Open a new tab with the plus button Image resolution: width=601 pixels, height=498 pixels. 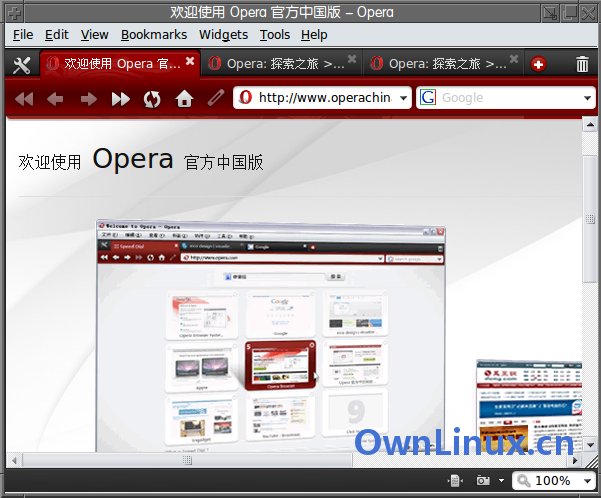pyautogui.click(x=539, y=64)
